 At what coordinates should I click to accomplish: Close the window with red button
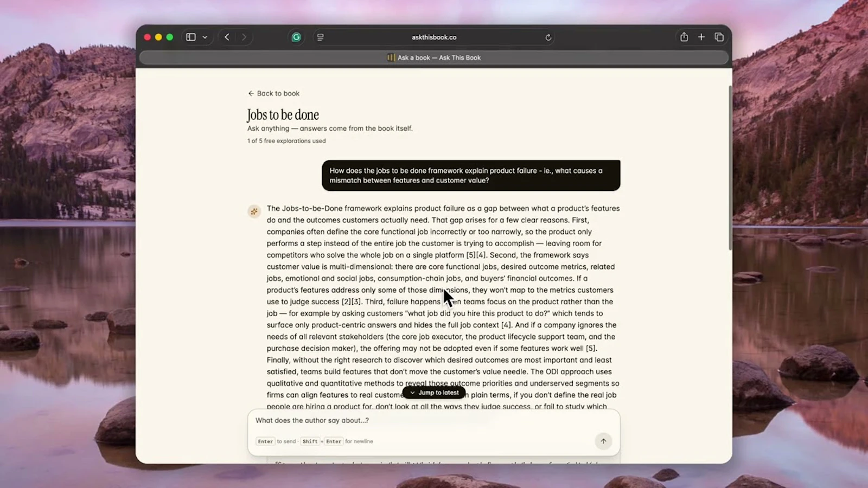tap(147, 37)
